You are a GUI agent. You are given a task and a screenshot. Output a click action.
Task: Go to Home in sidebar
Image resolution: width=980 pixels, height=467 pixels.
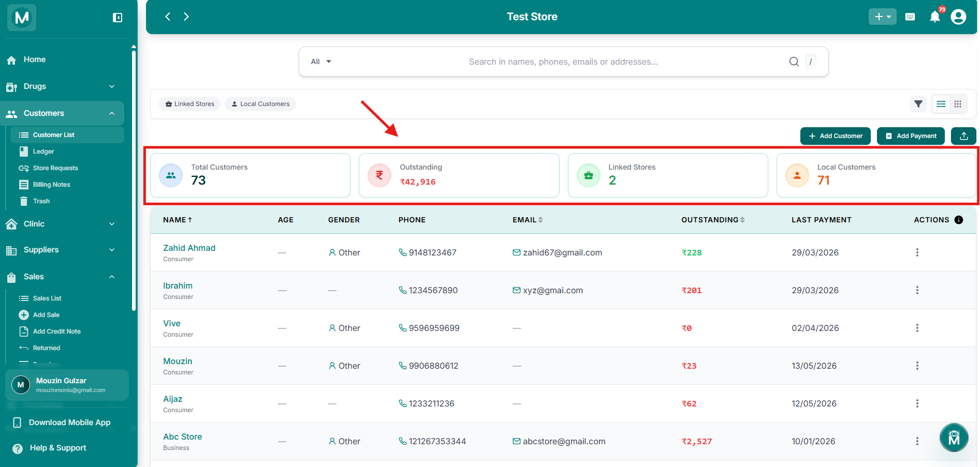[62, 59]
